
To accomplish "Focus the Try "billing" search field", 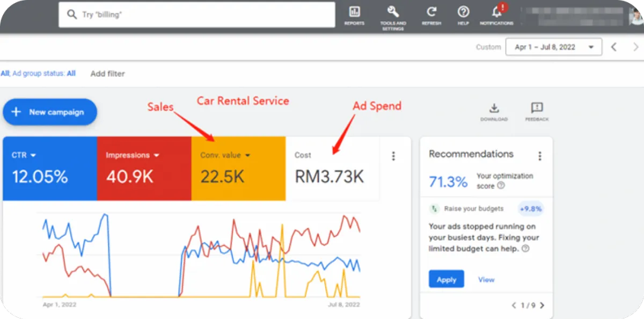I will point(197,15).
